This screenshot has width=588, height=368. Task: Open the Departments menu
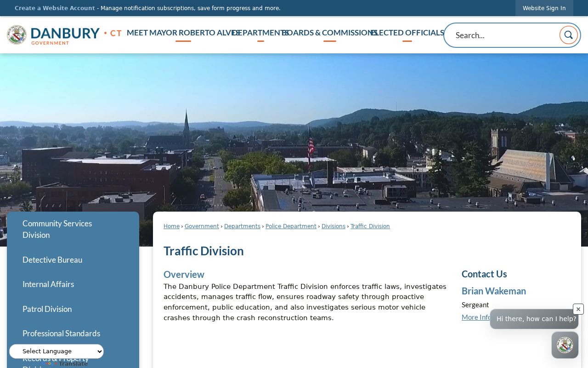260,33
